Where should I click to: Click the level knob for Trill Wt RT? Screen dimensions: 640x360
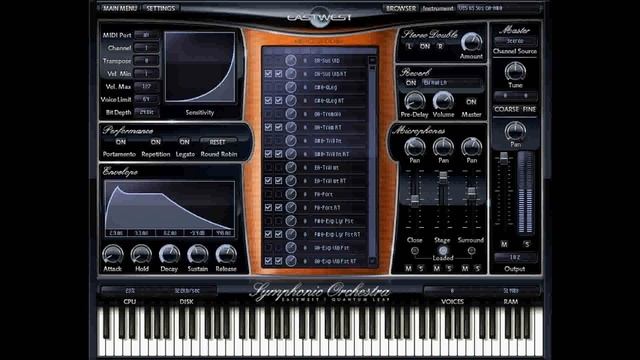click(x=291, y=180)
